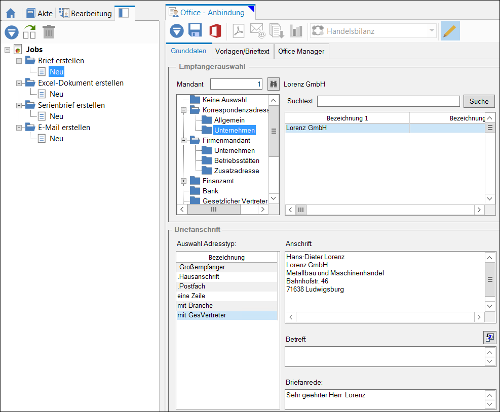Viewport: 500px width, 412px height.
Task: Select Neu under Brief erstellen
Action: 56,72
